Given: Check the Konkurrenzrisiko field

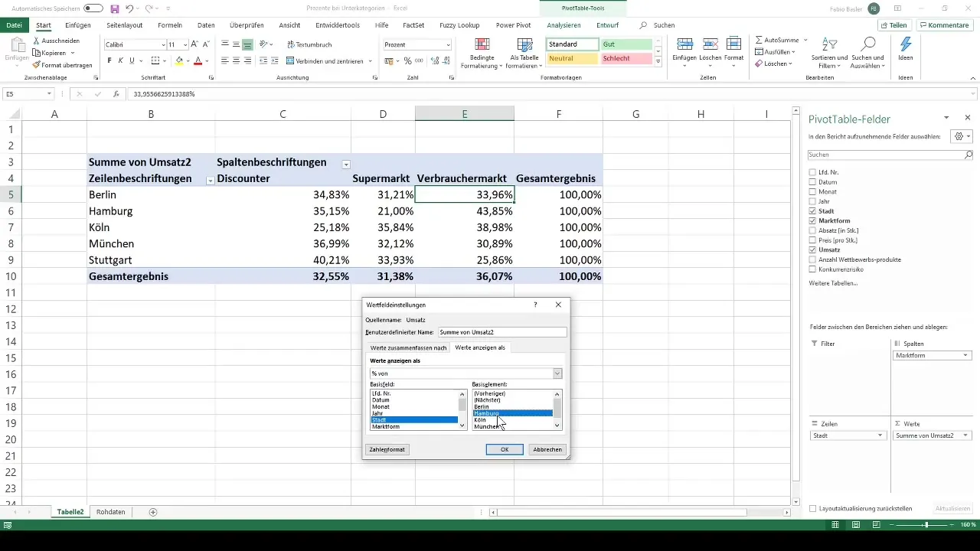Looking at the screenshot, I should click(812, 269).
